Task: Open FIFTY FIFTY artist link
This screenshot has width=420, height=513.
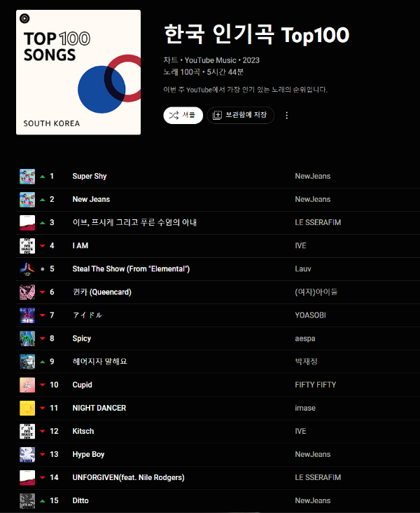Action: click(x=316, y=385)
